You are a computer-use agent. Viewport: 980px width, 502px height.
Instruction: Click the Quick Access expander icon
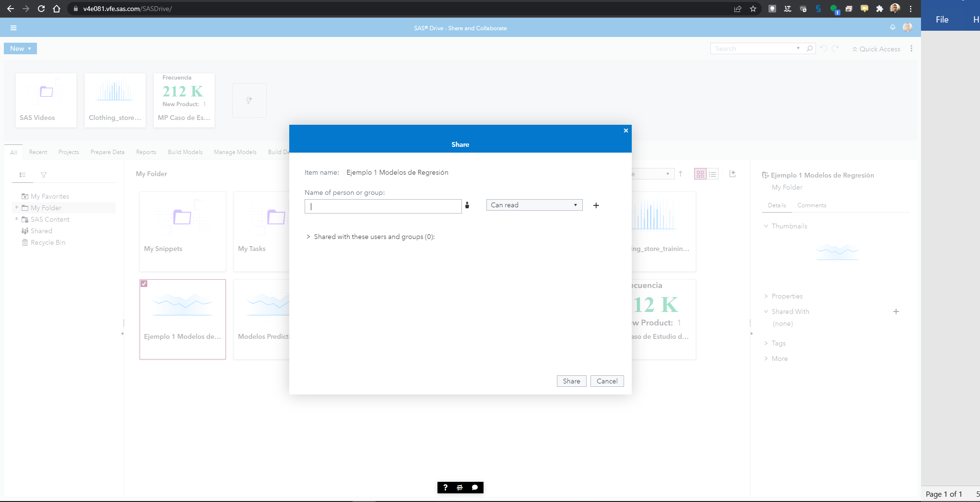click(x=855, y=49)
